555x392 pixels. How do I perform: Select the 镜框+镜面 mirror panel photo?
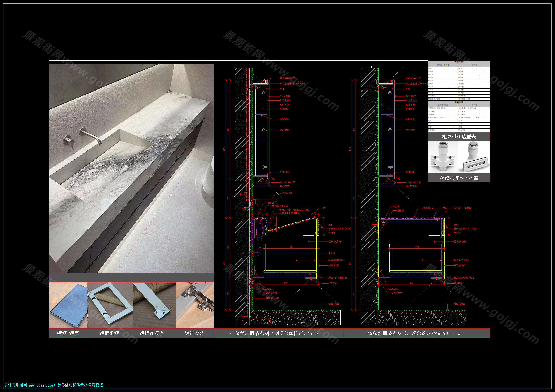click(68, 305)
